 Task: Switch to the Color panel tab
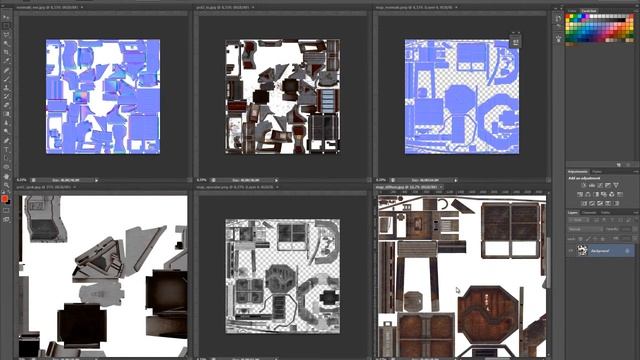(572, 11)
